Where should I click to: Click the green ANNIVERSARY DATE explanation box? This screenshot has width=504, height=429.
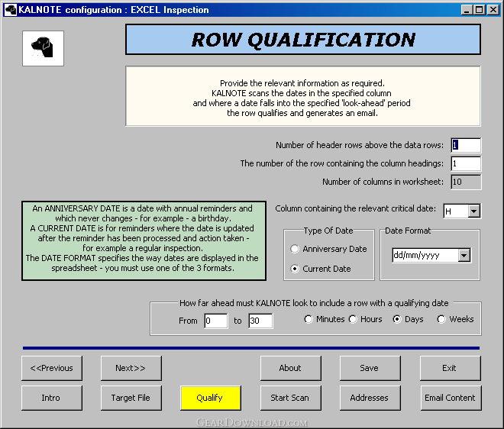[x=144, y=241]
